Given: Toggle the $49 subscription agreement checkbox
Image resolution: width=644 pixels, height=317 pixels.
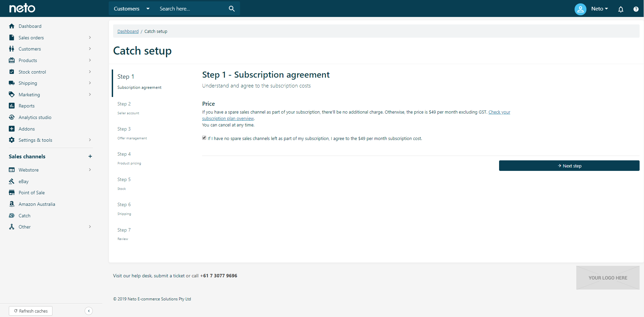Looking at the screenshot, I should coord(204,138).
